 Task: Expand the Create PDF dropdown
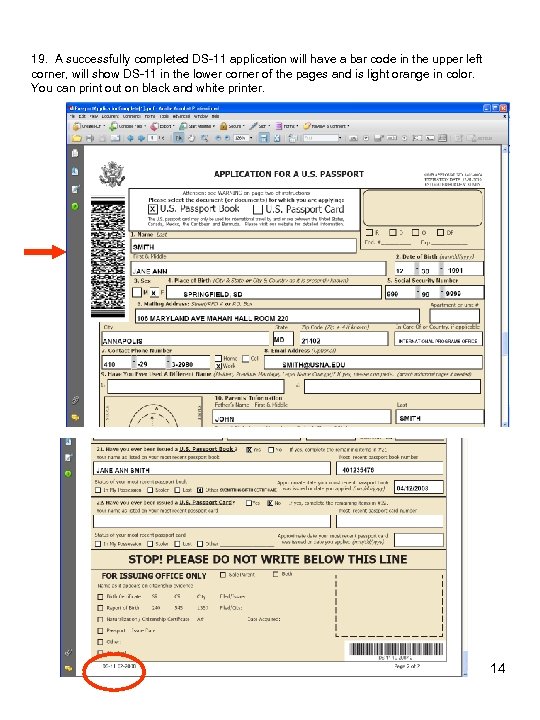pyautogui.click(x=103, y=126)
